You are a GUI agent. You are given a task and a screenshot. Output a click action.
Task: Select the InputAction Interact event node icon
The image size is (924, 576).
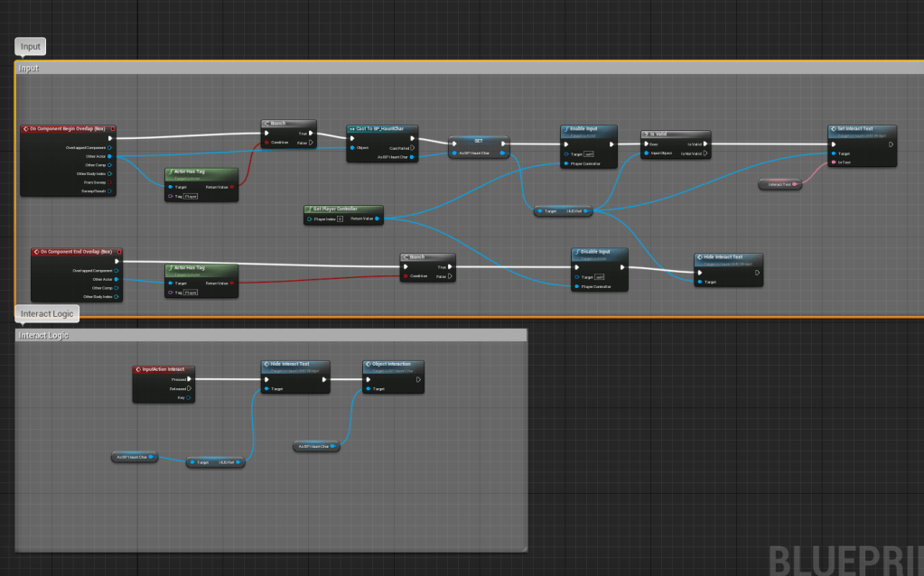point(138,369)
